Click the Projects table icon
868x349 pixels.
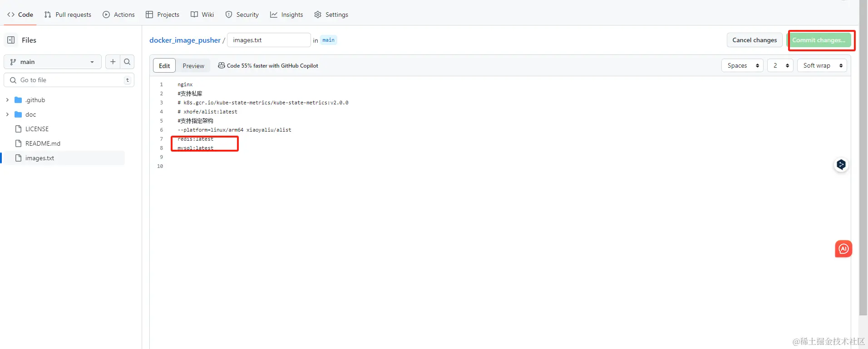pos(149,15)
